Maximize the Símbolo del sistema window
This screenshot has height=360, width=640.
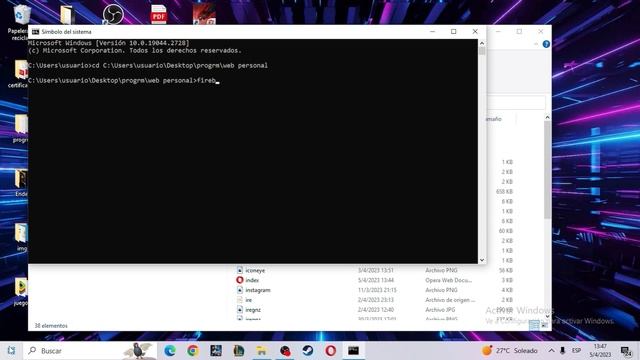(x=453, y=31)
